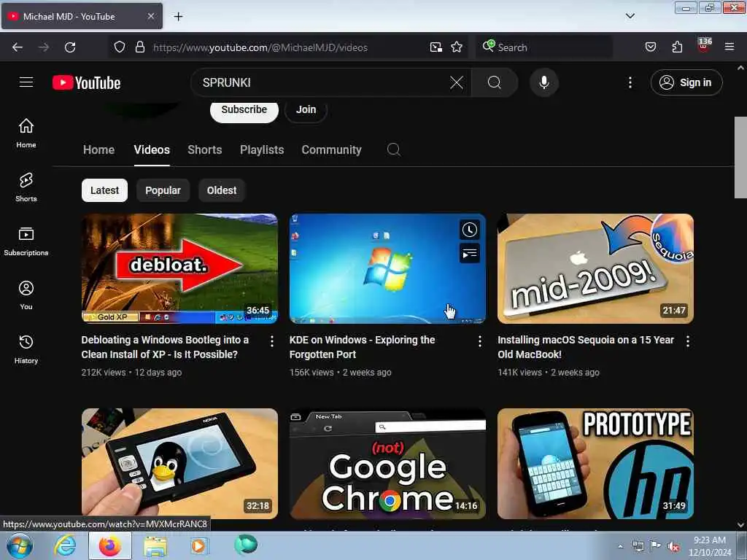Click the Sign in button
Viewport: 747px width, 560px height.
[x=686, y=82]
